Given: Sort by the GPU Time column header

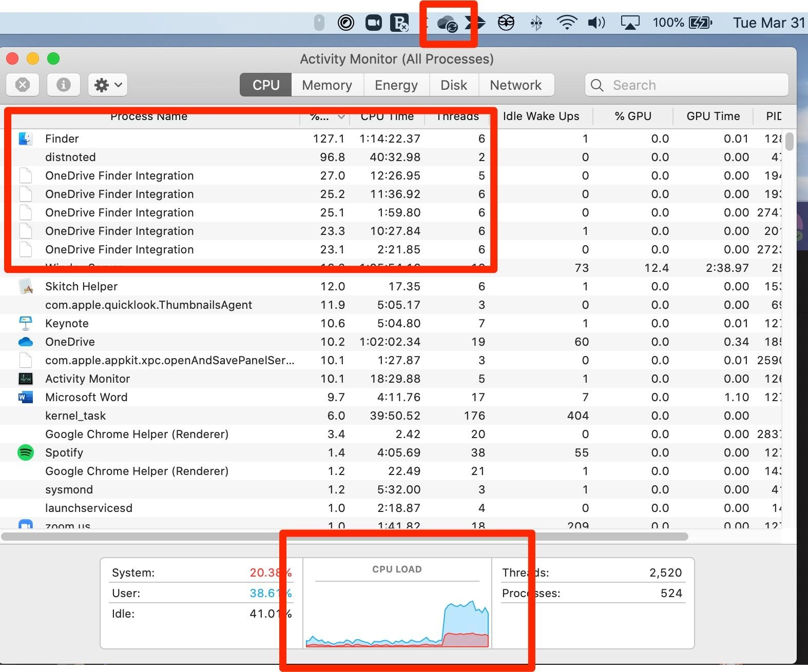Looking at the screenshot, I should 713,116.
